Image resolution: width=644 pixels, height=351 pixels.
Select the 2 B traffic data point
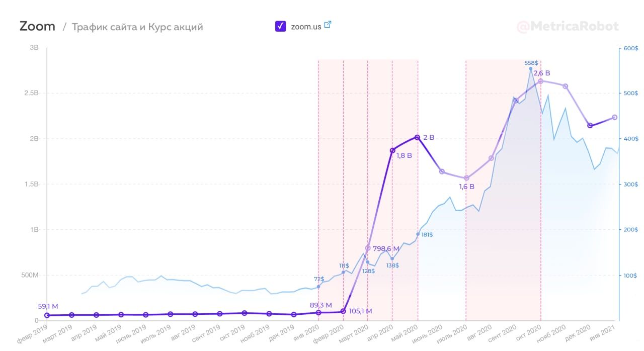tap(417, 137)
